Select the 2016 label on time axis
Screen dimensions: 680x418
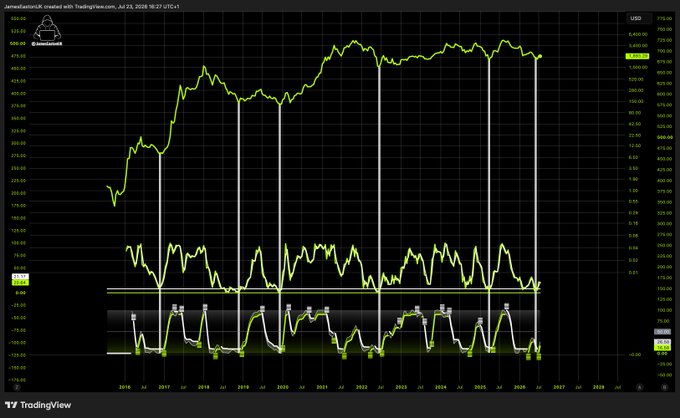pyautogui.click(x=124, y=387)
